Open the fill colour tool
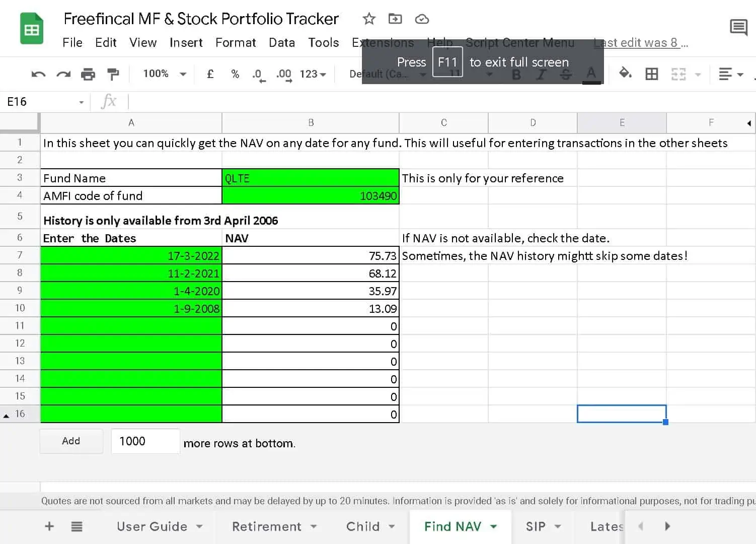This screenshot has width=756, height=544. [x=625, y=74]
